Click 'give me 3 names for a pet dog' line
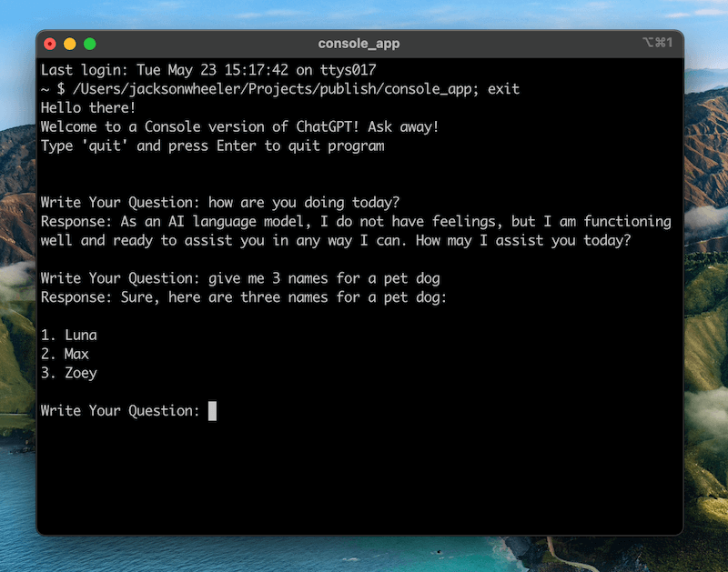The width and height of the screenshot is (728, 572). [x=240, y=278]
